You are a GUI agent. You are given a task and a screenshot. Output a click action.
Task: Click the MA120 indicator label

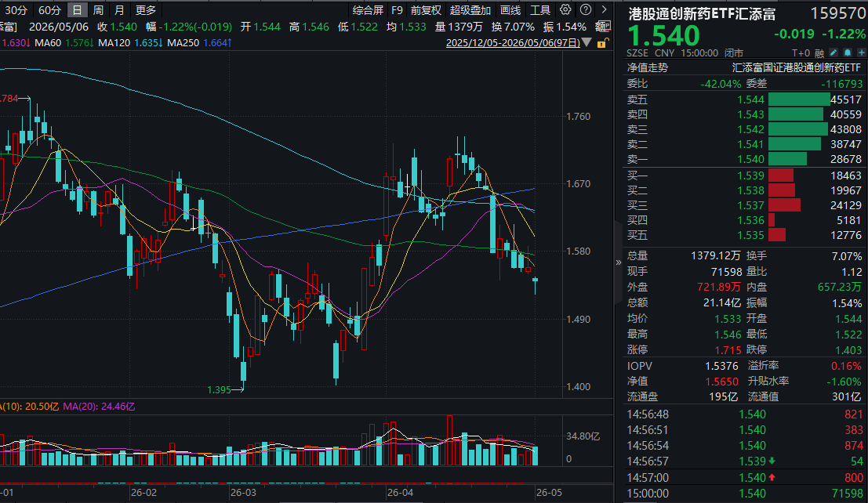[114, 42]
